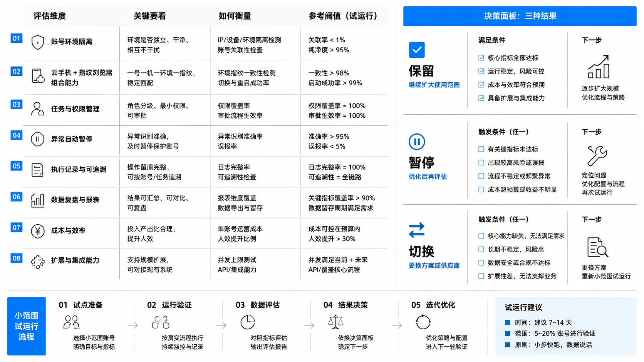The image size is (644, 362).
Task: Check the 长期不稳定，风险高 checkbox
Action: tap(481, 249)
